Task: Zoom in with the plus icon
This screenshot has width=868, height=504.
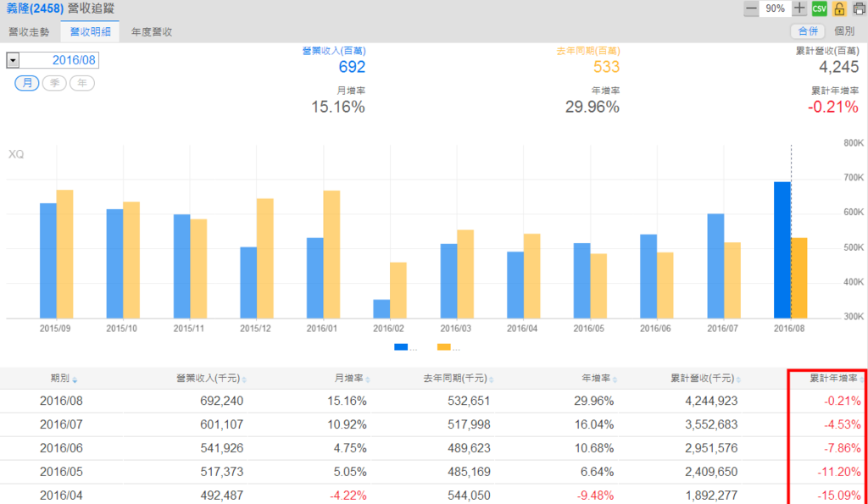Action: pos(799,8)
